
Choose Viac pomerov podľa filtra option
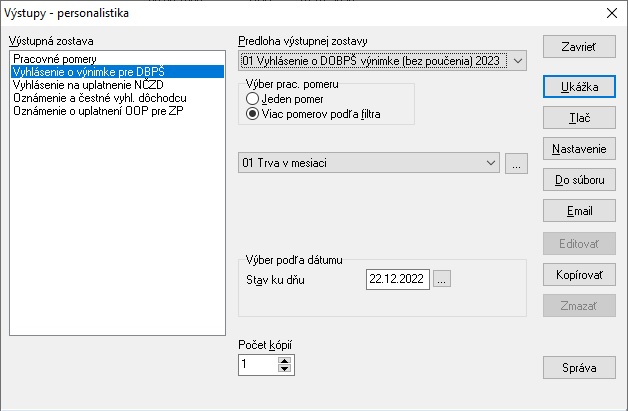252,114
